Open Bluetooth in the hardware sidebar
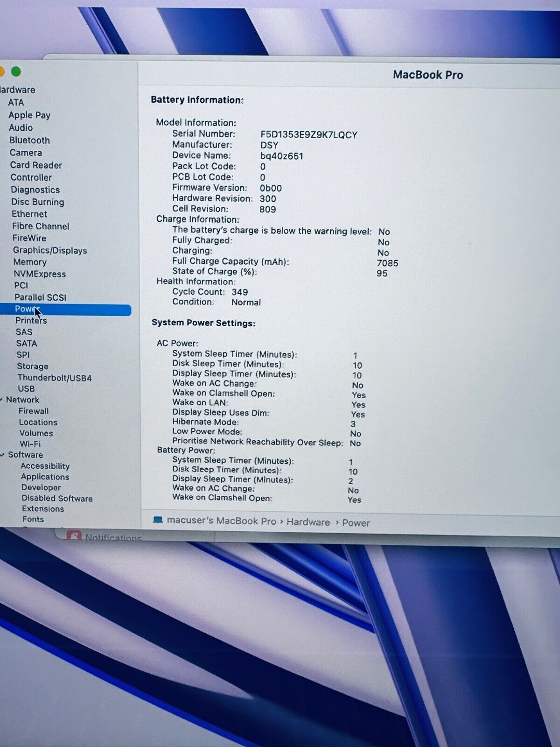This screenshot has width=560, height=747. (29, 140)
